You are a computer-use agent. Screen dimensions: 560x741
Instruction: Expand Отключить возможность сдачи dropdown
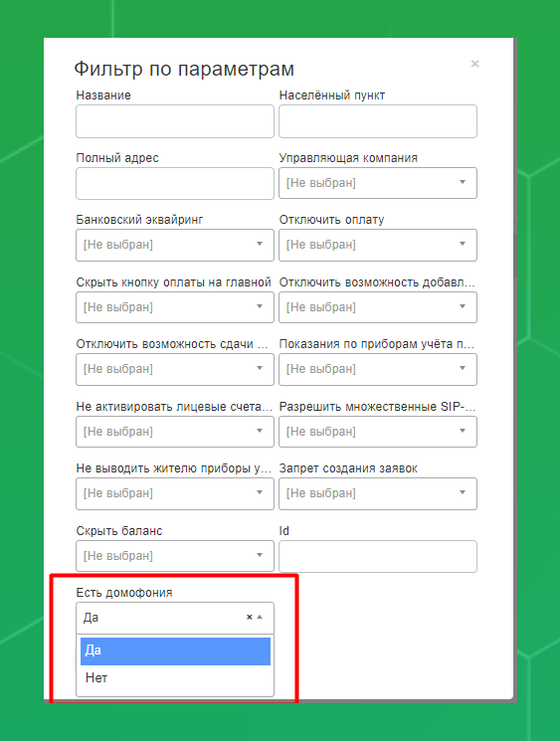[x=175, y=369]
